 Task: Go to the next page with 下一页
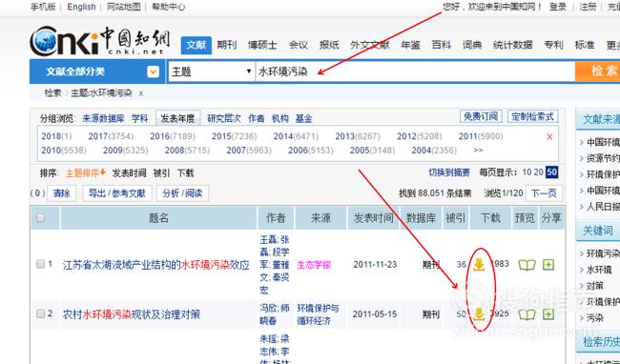tap(544, 193)
